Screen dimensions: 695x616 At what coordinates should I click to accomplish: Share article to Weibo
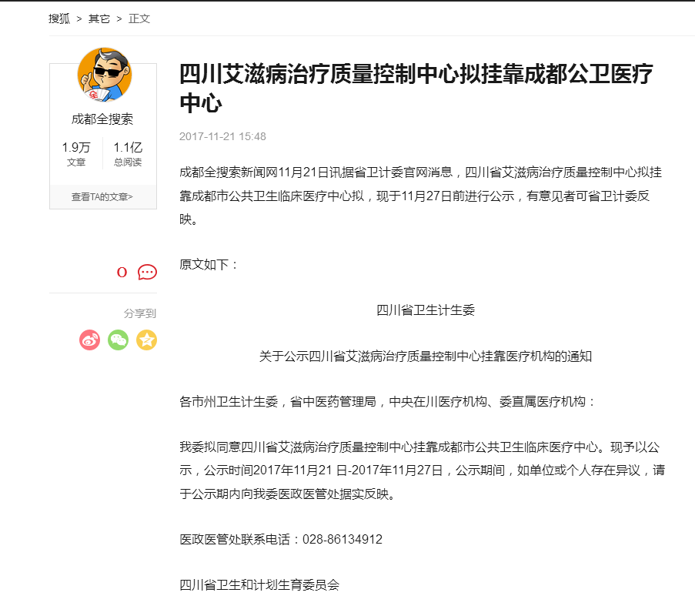tap(89, 340)
